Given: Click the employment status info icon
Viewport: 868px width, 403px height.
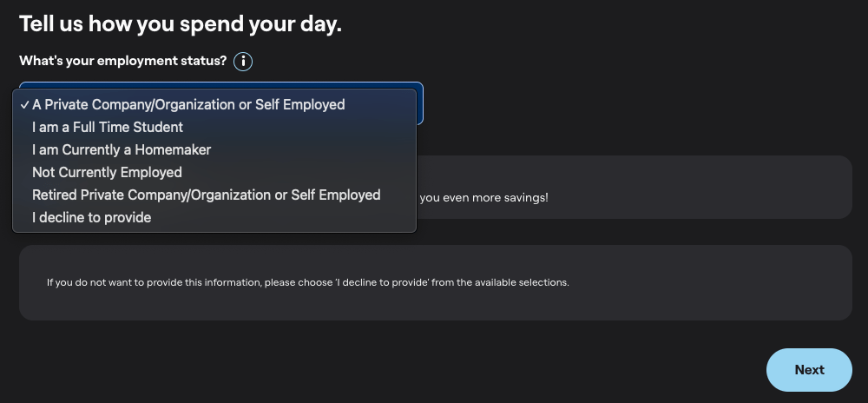Looking at the screenshot, I should [x=243, y=62].
